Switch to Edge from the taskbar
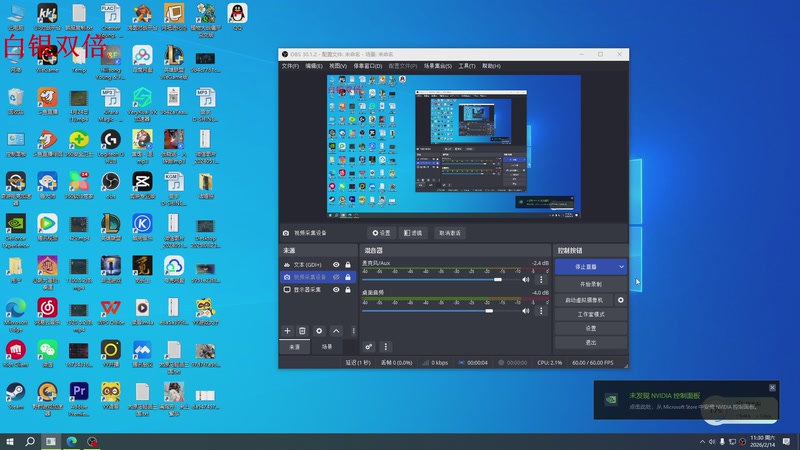Image resolution: width=800 pixels, height=450 pixels. pyautogui.click(x=71, y=441)
